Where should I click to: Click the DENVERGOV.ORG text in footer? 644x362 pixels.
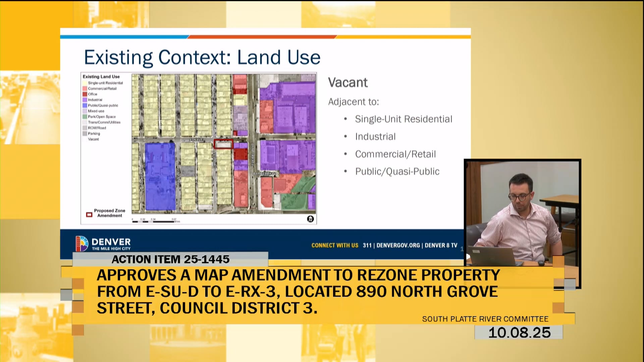pos(398,245)
